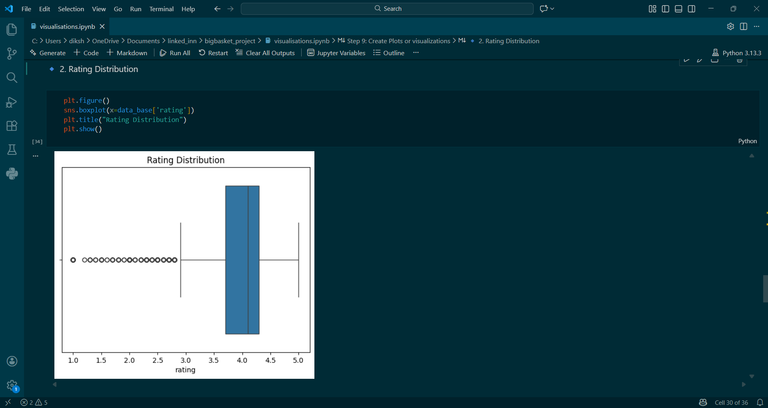768x408 pixels.
Task: Open the Python extension view
Action: pyautogui.click(x=12, y=174)
